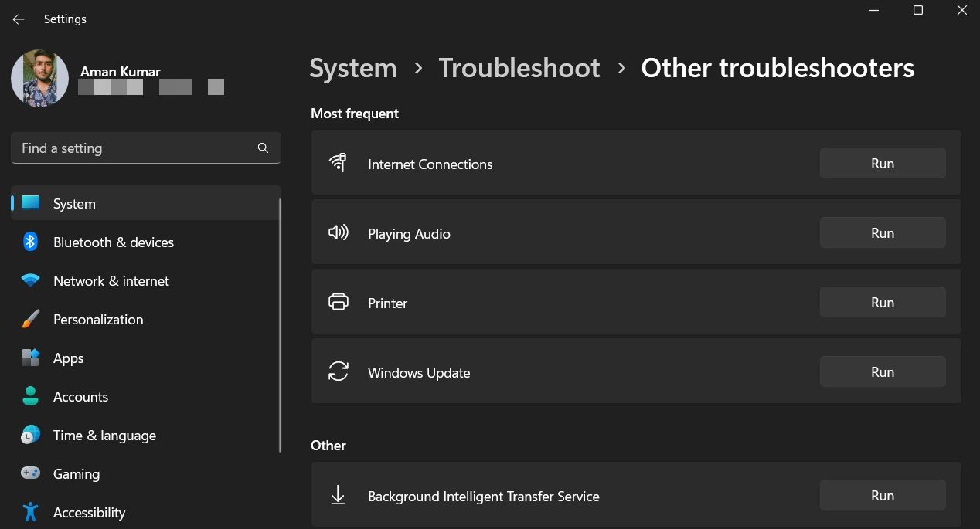Open Network & internet settings
980x529 pixels.
point(145,280)
